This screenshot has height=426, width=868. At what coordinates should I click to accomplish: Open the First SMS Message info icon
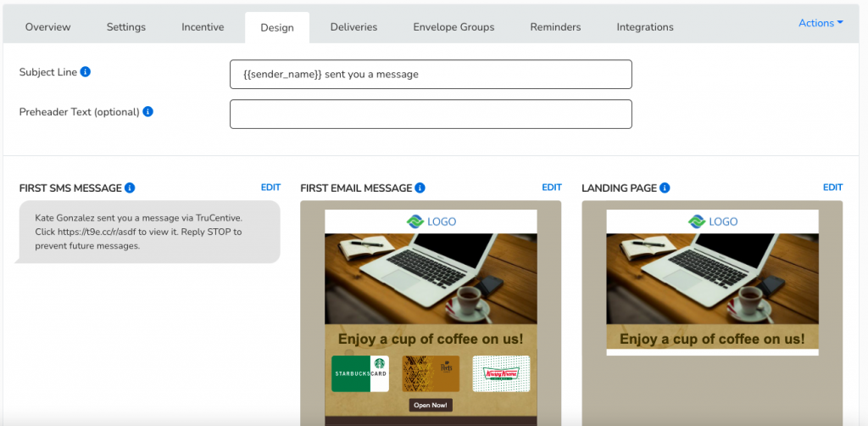130,188
